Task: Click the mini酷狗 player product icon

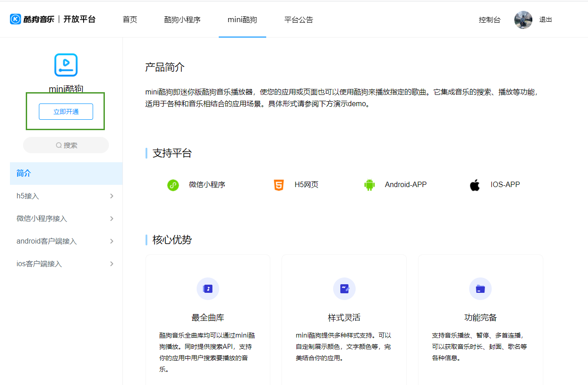Action: (x=66, y=65)
